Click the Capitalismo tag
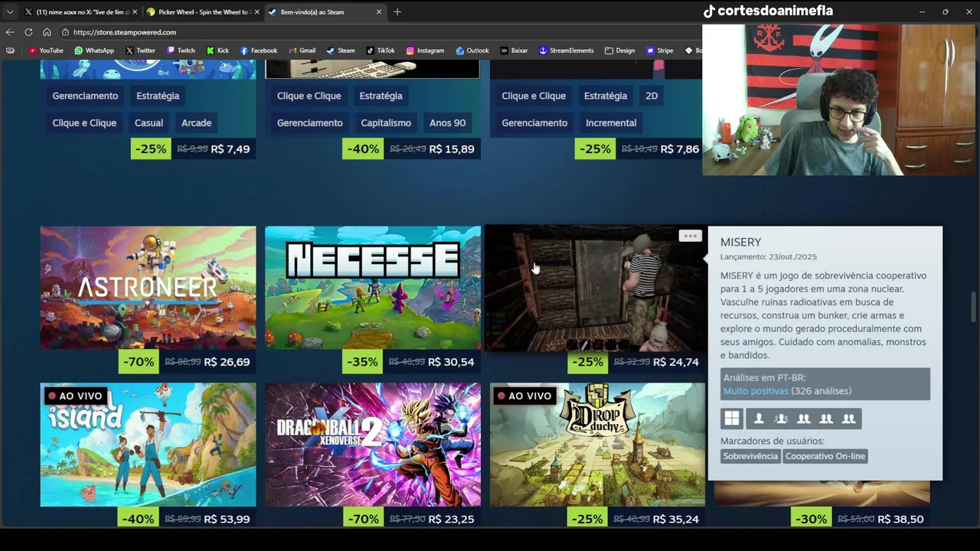The width and height of the screenshot is (980, 551). tap(386, 122)
